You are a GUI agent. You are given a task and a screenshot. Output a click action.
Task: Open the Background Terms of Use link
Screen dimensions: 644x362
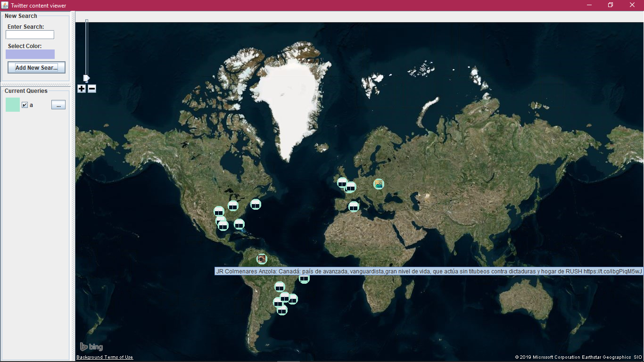point(105,357)
